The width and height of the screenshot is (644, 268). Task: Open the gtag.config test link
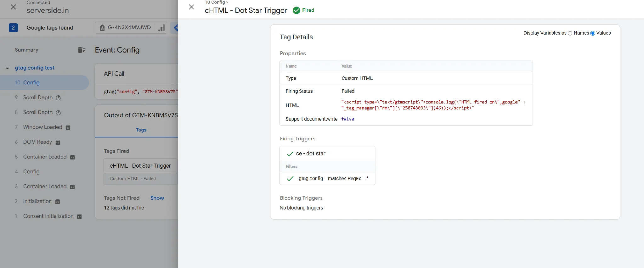pyautogui.click(x=35, y=68)
